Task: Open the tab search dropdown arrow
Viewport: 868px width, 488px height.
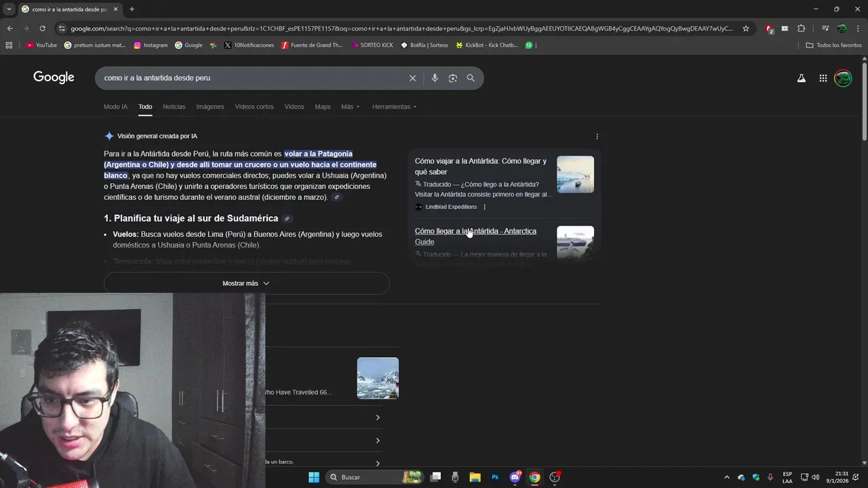Action: (9, 9)
